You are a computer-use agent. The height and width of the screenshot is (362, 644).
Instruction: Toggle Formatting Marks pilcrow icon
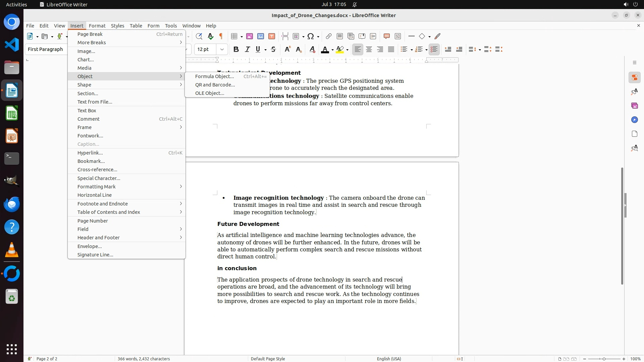click(x=221, y=36)
